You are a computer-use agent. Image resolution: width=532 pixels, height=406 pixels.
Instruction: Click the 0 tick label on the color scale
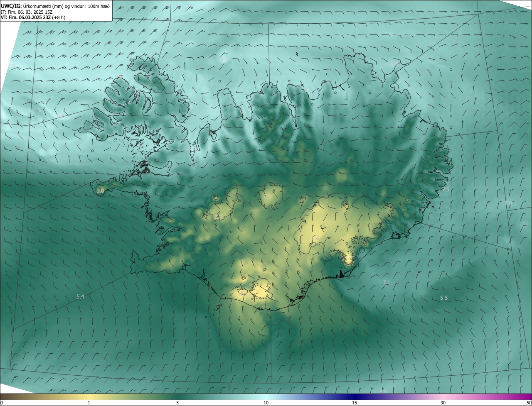(2, 403)
